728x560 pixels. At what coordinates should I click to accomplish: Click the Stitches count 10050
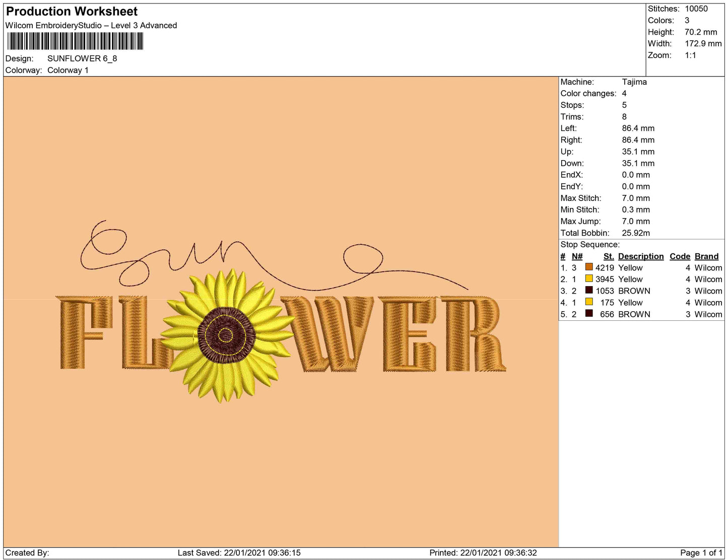tap(696, 9)
